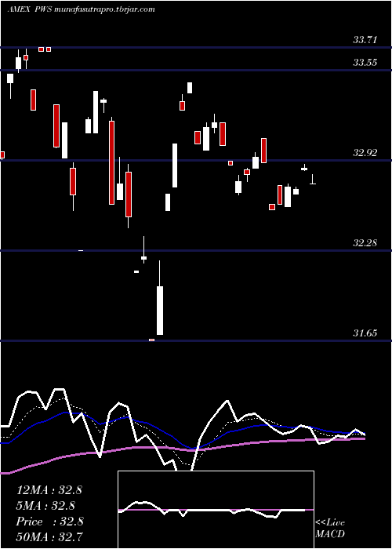Click the tall white candle near 31.65 low
The height and width of the screenshot is (549, 392).
(x=160, y=311)
